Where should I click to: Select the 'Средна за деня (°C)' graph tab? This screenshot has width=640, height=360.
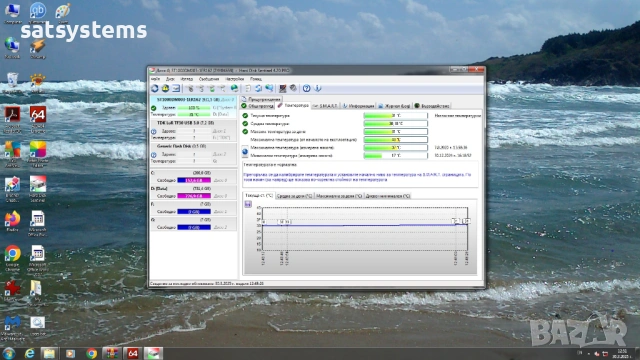pos(294,196)
